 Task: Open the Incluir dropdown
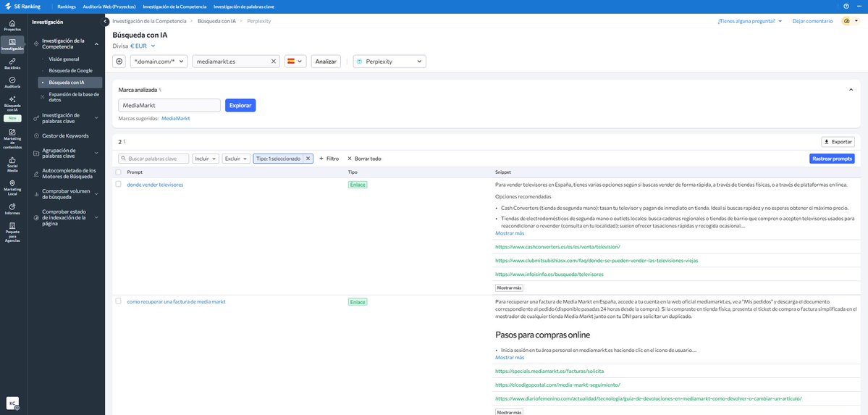[x=206, y=159]
